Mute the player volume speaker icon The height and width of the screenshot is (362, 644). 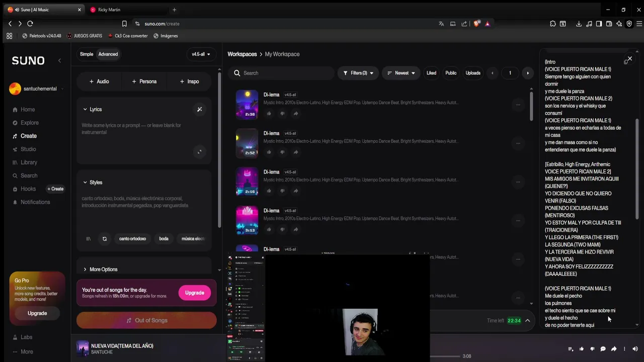pos(635,349)
